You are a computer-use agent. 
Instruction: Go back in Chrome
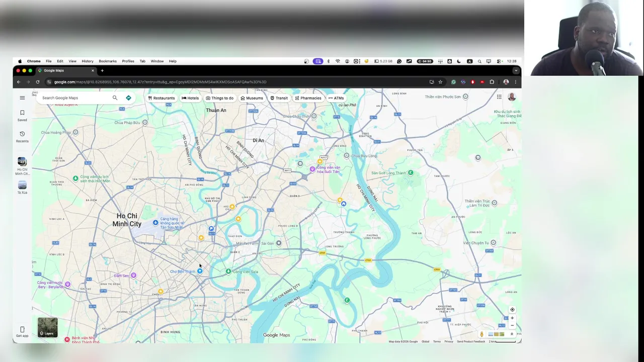point(19,82)
